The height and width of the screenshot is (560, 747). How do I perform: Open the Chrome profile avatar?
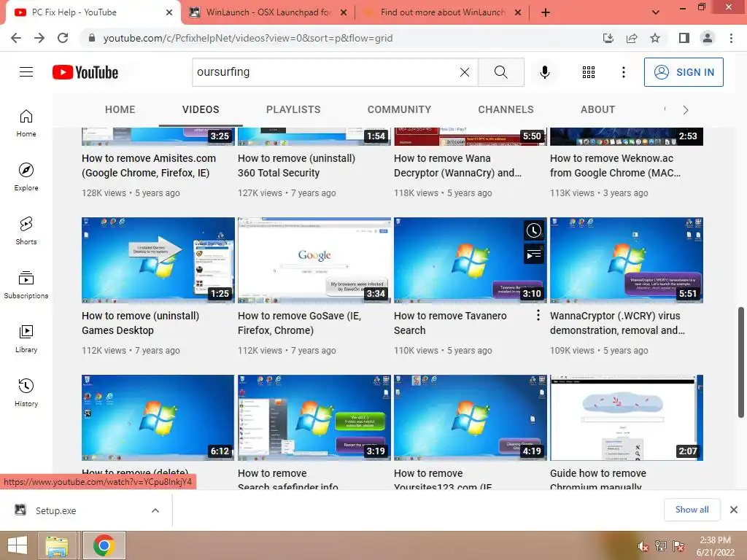[708, 38]
